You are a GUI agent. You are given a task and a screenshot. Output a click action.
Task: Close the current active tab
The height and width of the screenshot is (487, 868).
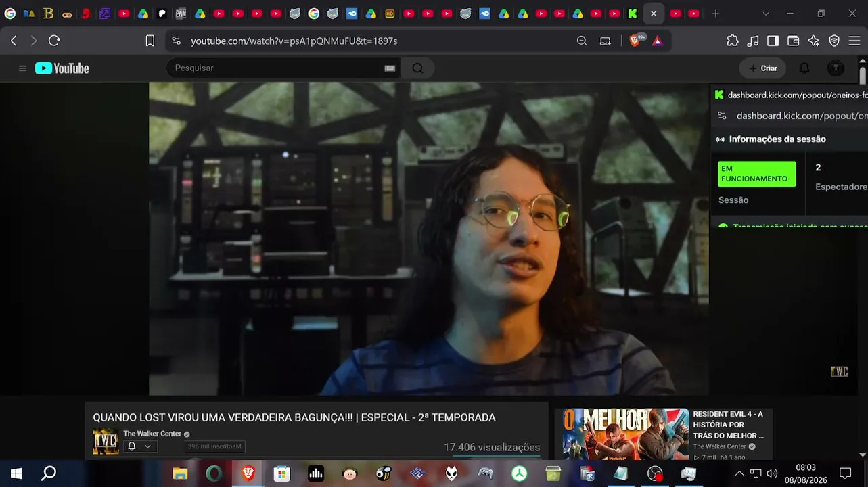pos(654,14)
